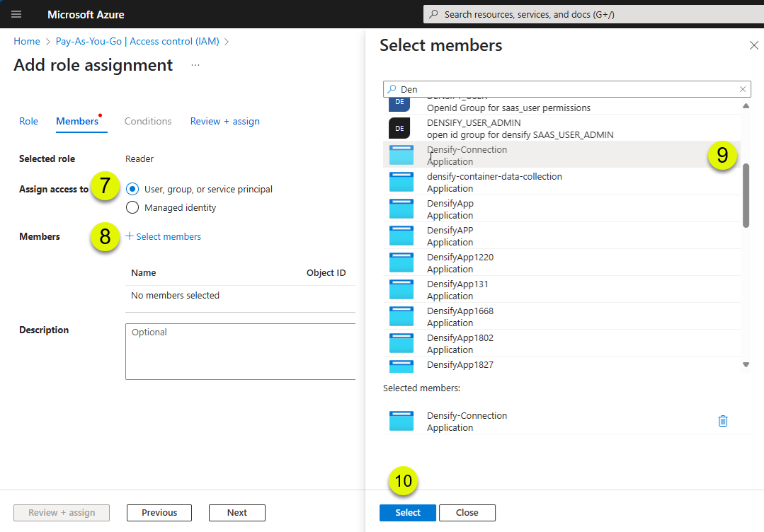Click the breadcrumb chevron after Access control (IAM)
The image size is (764, 532).
point(227,42)
